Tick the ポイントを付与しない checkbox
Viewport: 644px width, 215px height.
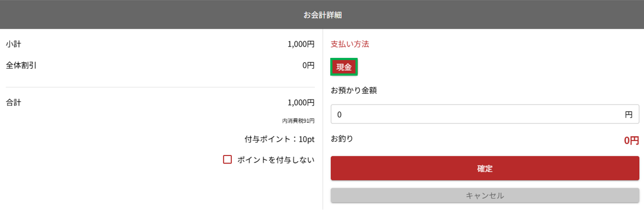click(228, 159)
